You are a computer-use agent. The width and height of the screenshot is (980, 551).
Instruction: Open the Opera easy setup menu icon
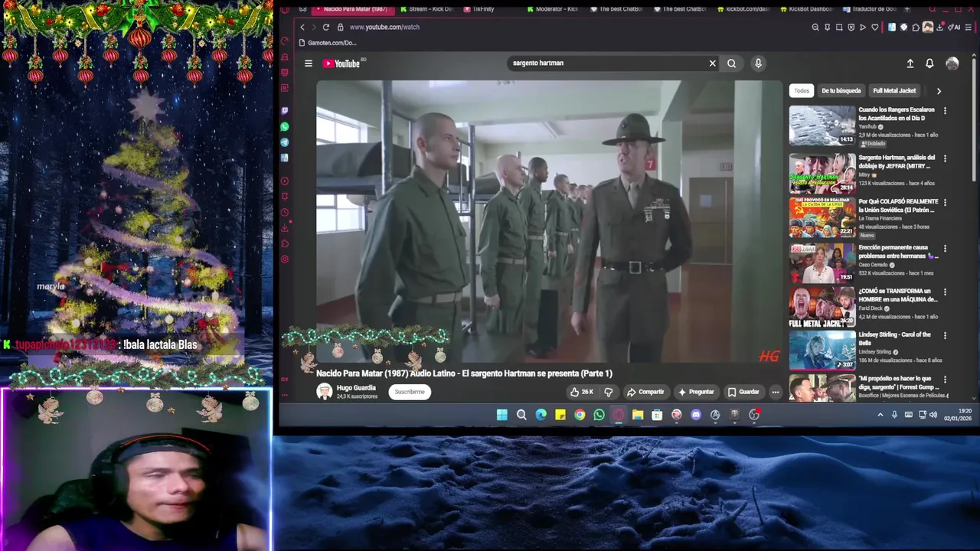(x=969, y=28)
